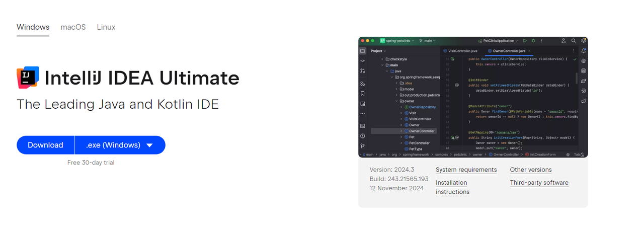The image size is (644, 227).
Task: Close the OwnerController.java tab
Action: (x=530, y=51)
